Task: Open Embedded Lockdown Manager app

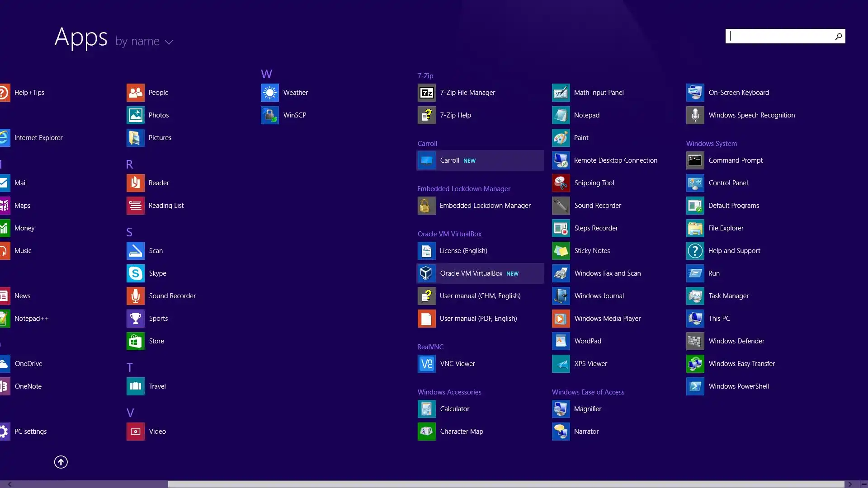Action: point(485,206)
